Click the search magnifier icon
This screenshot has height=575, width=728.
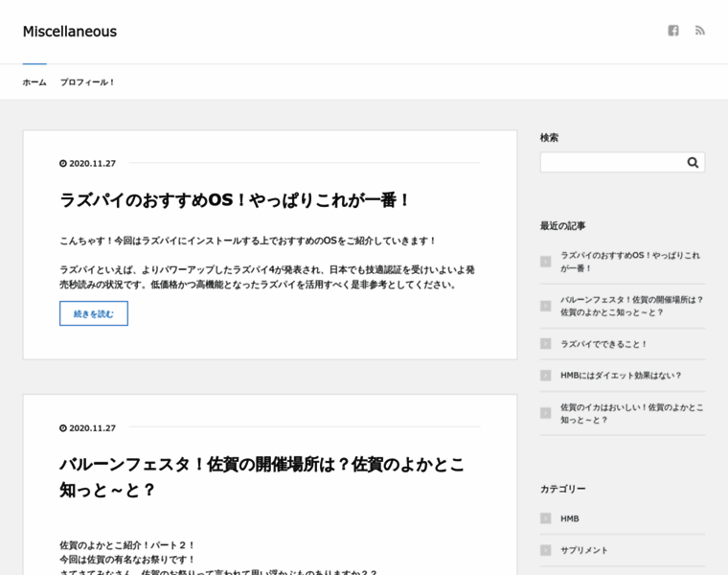pyautogui.click(x=693, y=163)
